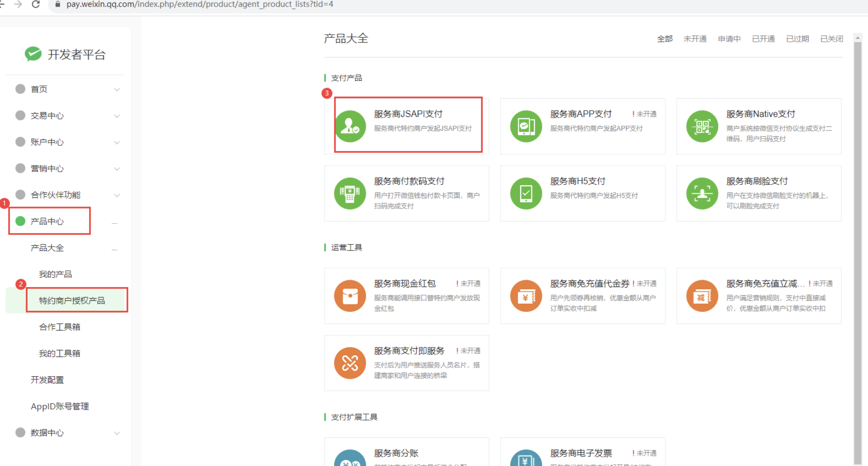The image size is (868, 466).
Task: Collapse the 产品中心 section toggle
Action: coord(115,223)
